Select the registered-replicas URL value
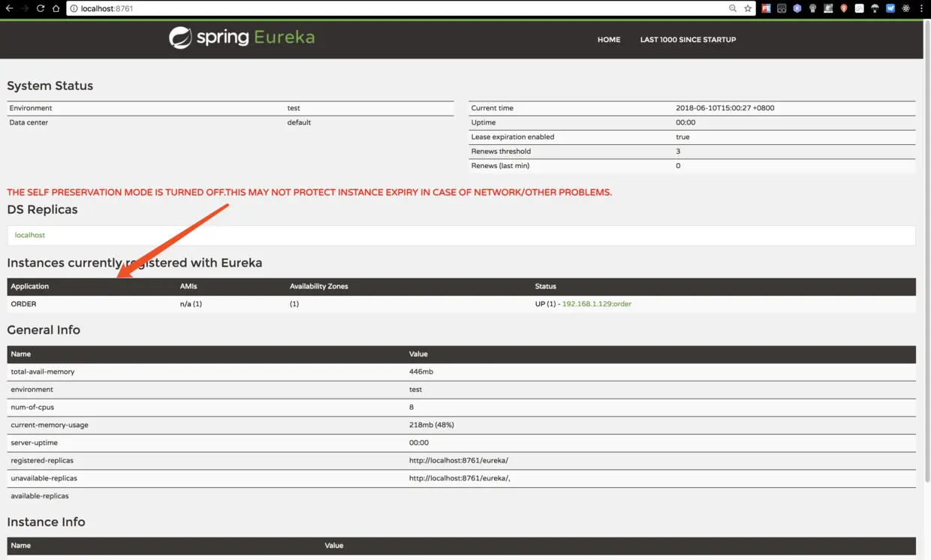 (x=459, y=460)
